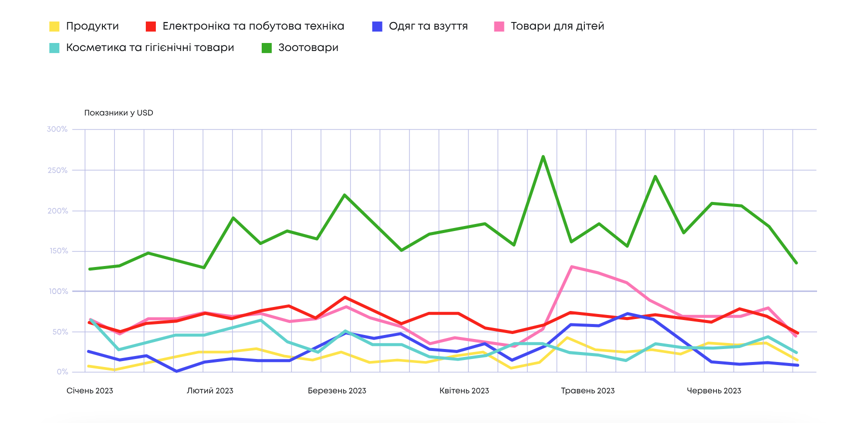868x423 pixels.
Task: Click the green Зоотовари legend swatch
Action: coord(267,48)
